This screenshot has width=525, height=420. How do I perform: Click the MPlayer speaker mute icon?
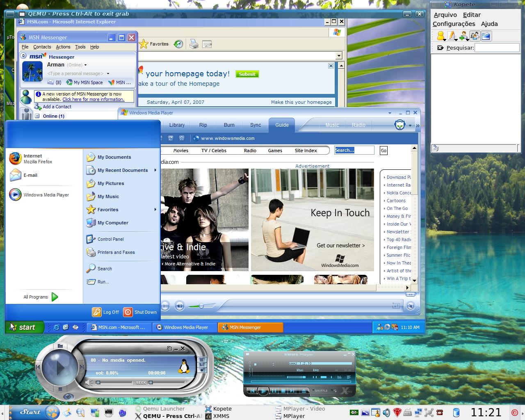(89, 382)
